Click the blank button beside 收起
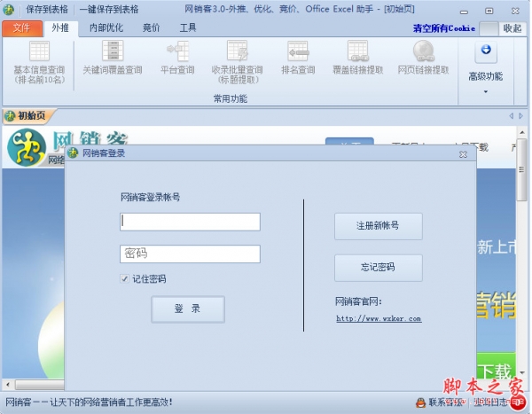 coord(489,29)
